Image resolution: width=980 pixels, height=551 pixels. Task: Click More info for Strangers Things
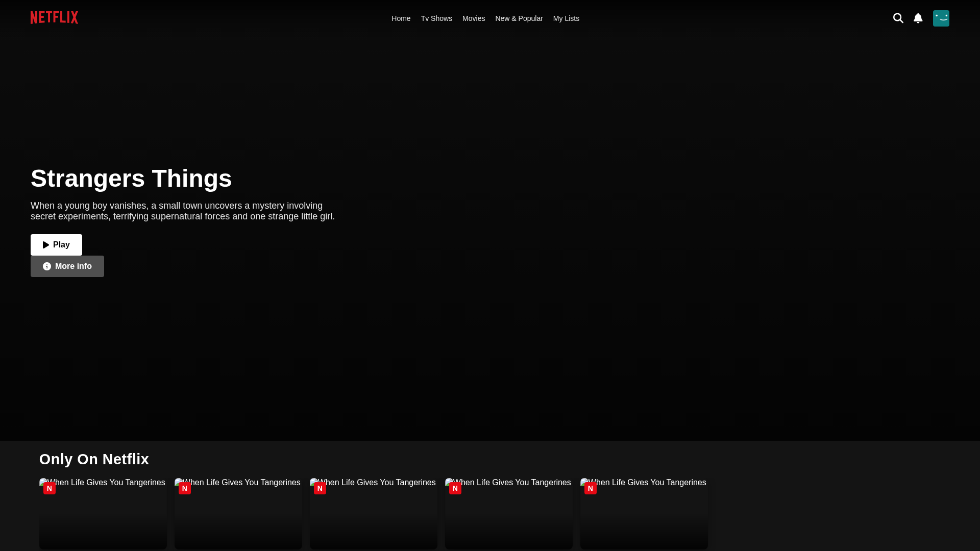[67, 266]
